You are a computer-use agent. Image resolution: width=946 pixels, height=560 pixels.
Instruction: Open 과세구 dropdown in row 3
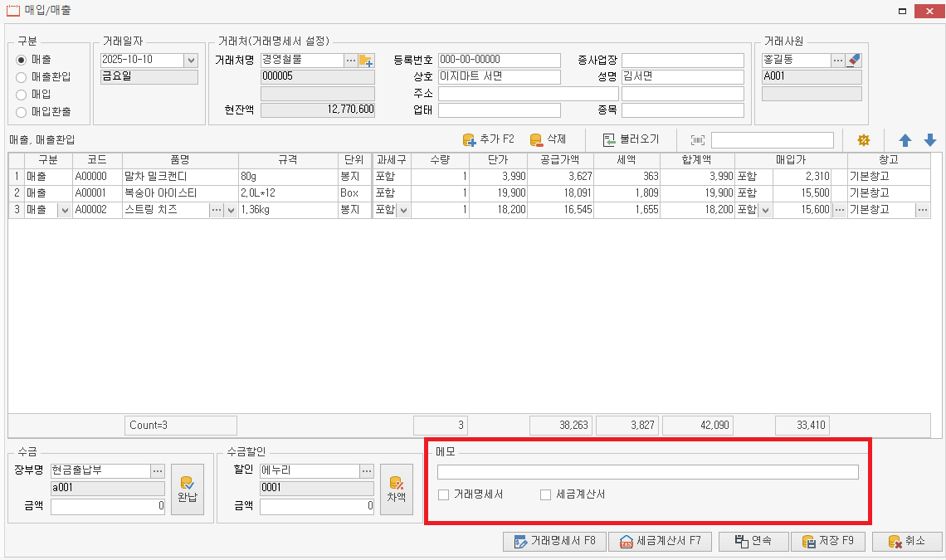pyautogui.click(x=403, y=211)
